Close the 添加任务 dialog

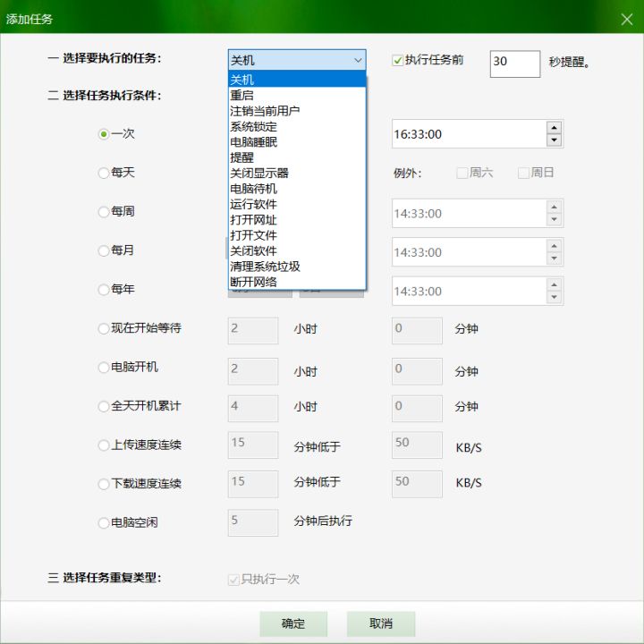[x=626, y=20]
